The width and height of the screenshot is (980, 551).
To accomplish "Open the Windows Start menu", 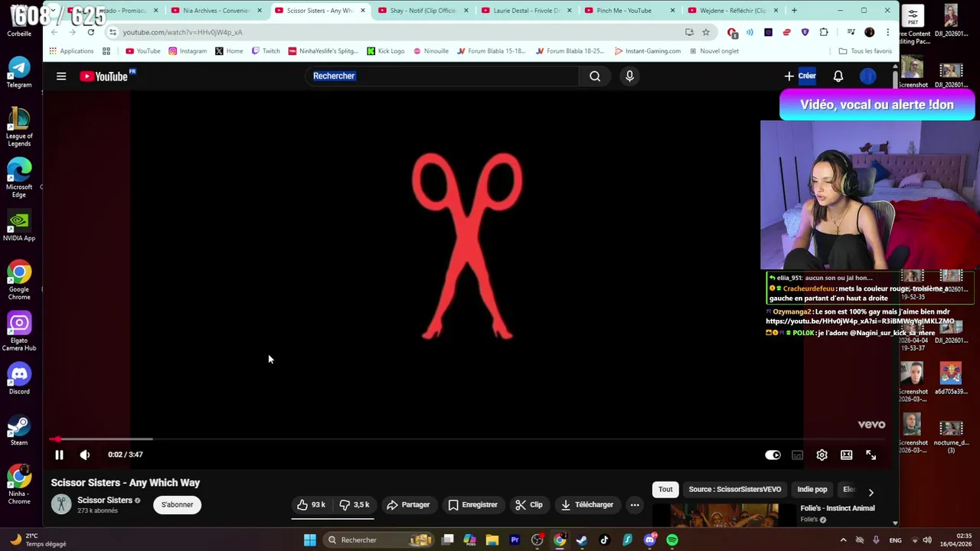I will click(310, 540).
